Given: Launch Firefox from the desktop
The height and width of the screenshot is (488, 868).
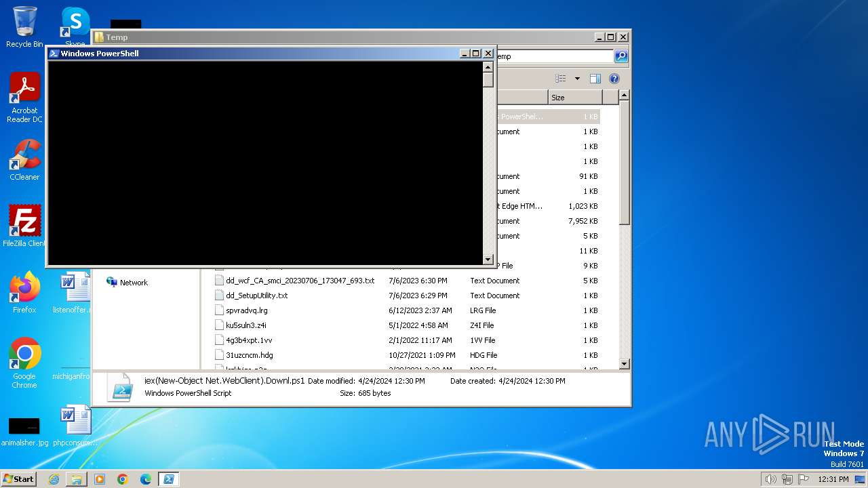Looking at the screenshot, I should (x=24, y=293).
